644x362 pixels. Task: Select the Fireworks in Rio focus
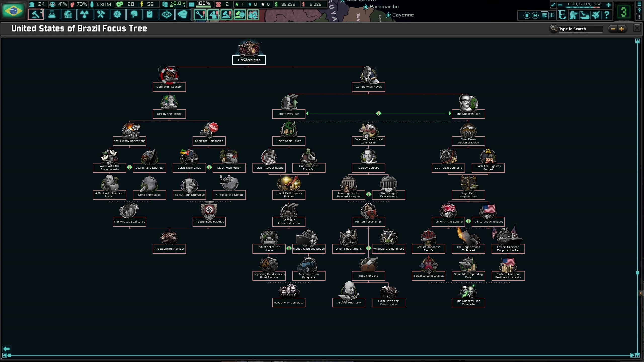coord(249,60)
